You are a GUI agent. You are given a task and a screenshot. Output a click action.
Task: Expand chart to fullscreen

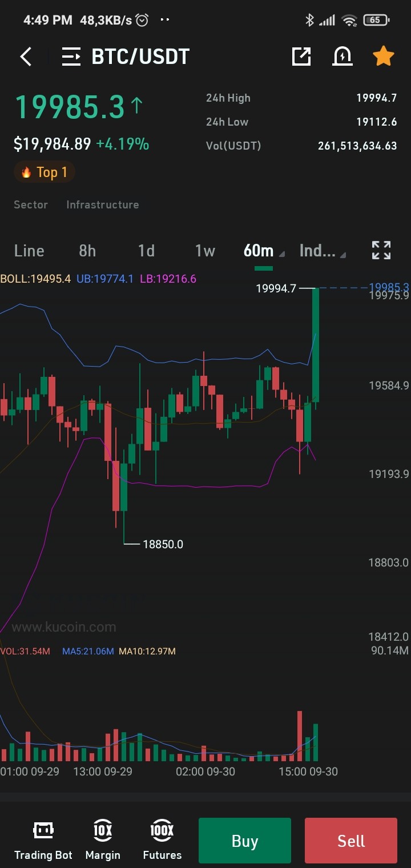coord(381,250)
